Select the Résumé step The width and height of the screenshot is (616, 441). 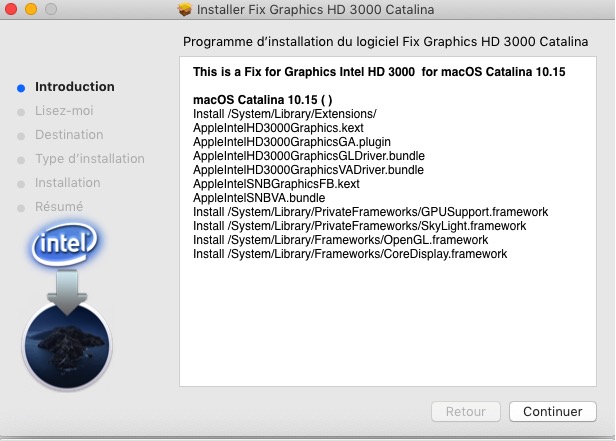59,207
